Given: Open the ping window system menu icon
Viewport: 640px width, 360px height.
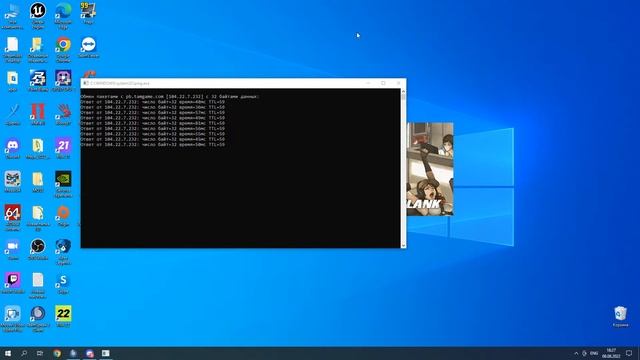Looking at the screenshot, I should click(x=86, y=83).
